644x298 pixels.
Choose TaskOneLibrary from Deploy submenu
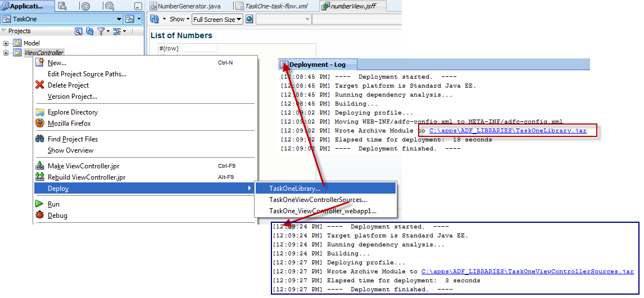294,189
